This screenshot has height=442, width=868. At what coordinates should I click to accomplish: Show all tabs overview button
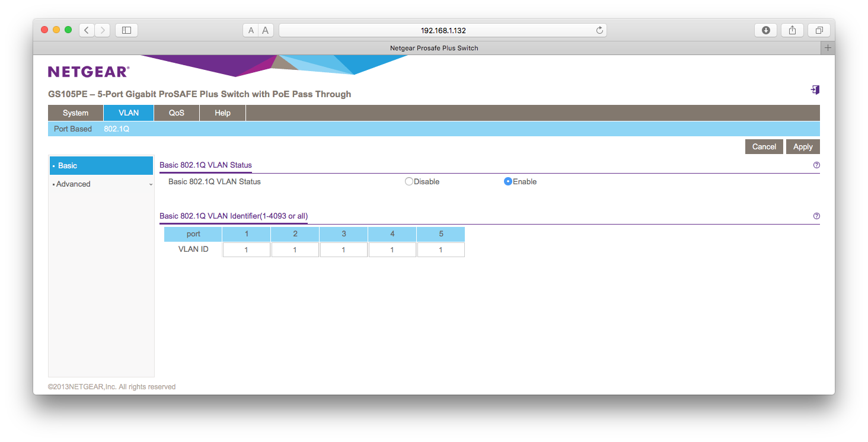click(x=819, y=30)
